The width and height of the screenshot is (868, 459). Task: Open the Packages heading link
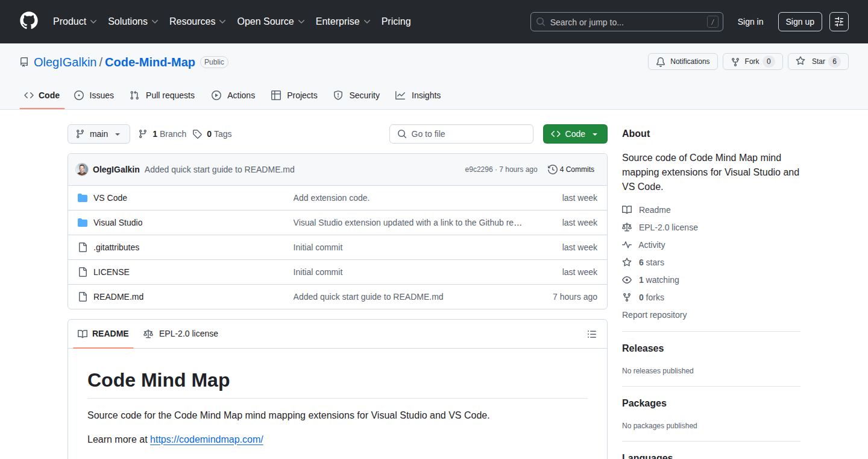click(644, 404)
